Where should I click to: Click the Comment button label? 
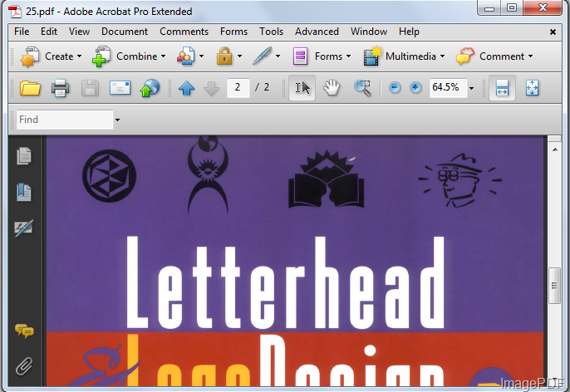[x=502, y=56]
